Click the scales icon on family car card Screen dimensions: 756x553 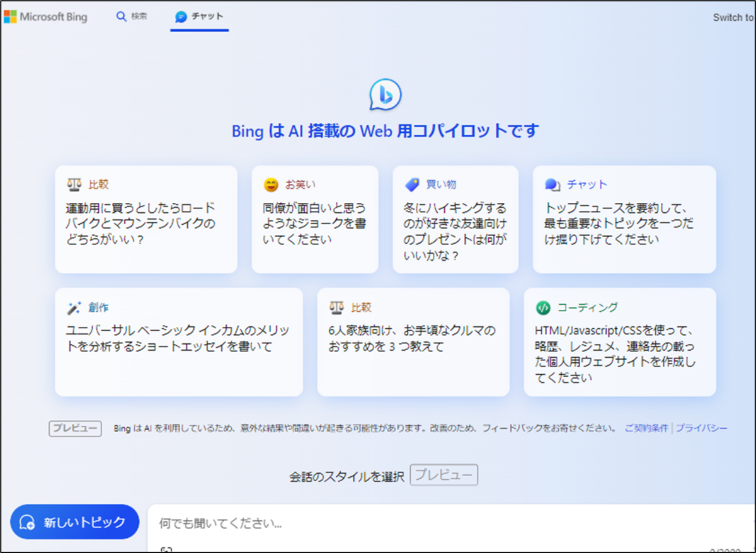(336, 307)
